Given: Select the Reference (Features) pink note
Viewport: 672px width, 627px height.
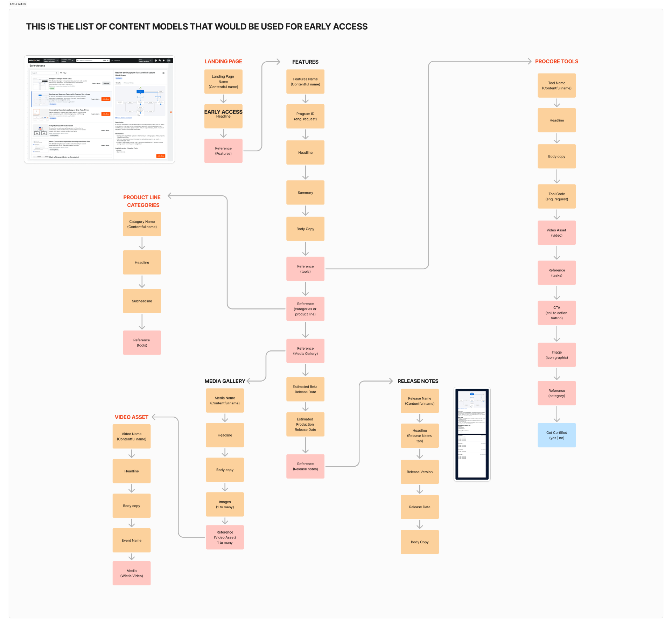Looking at the screenshot, I should click(x=223, y=151).
